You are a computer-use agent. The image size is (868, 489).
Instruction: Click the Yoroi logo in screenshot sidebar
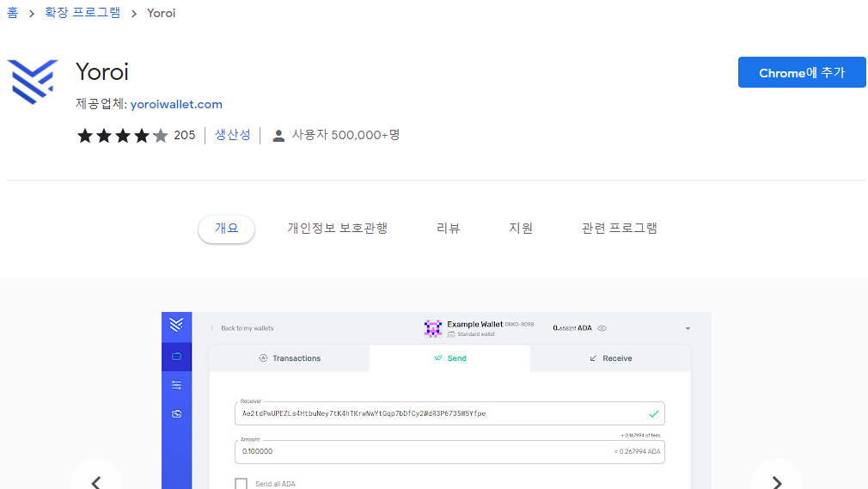pyautogui.click(x=176, y=325)
